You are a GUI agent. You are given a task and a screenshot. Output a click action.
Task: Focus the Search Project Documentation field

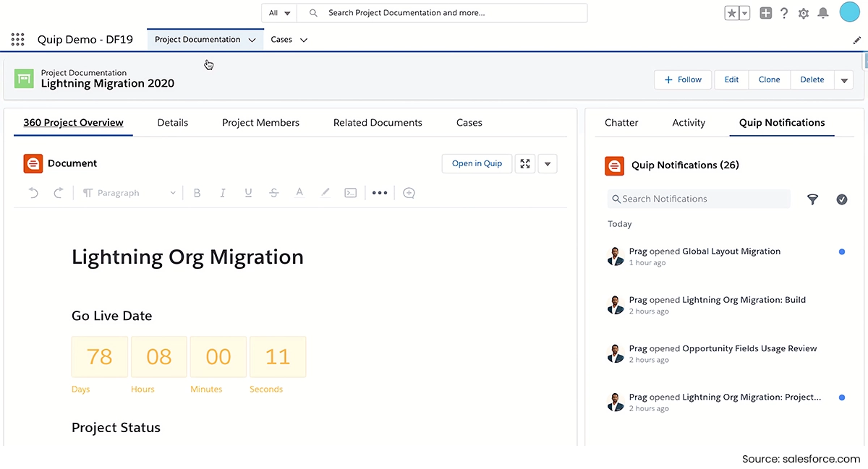(x=443, y=13)
